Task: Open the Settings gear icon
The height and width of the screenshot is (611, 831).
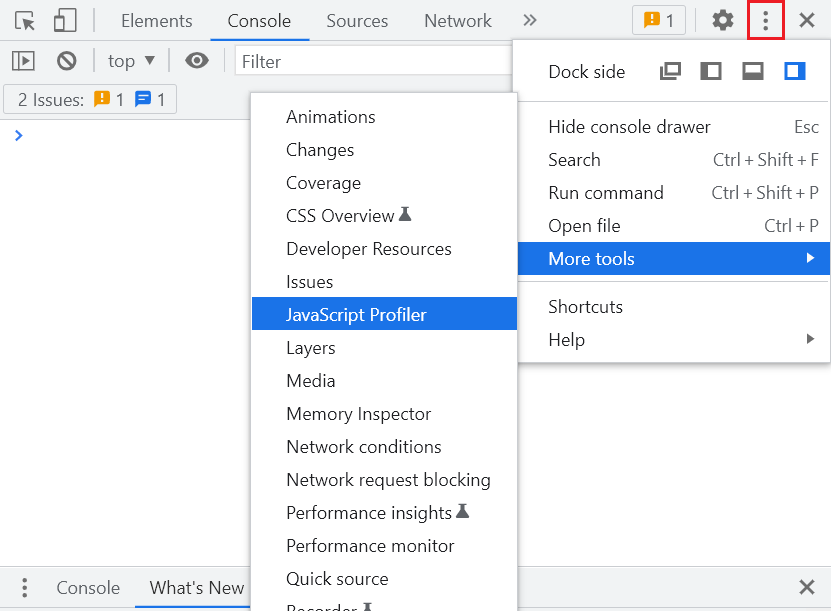Action: tap(722, 20)
